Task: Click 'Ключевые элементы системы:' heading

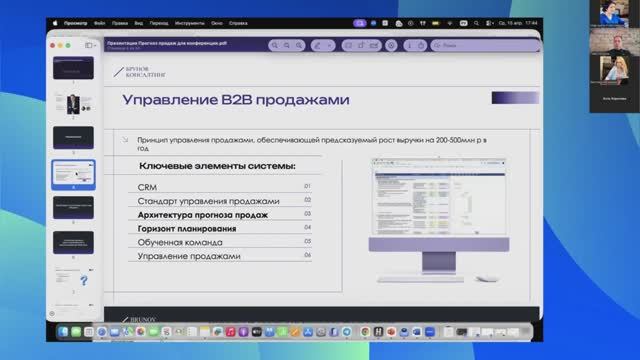Action: coord(217,166)
